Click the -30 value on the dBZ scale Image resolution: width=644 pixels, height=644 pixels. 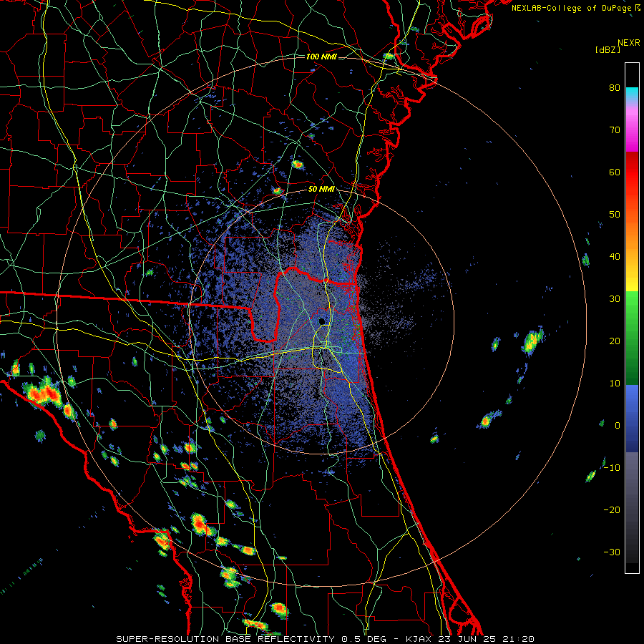point(612,552)
